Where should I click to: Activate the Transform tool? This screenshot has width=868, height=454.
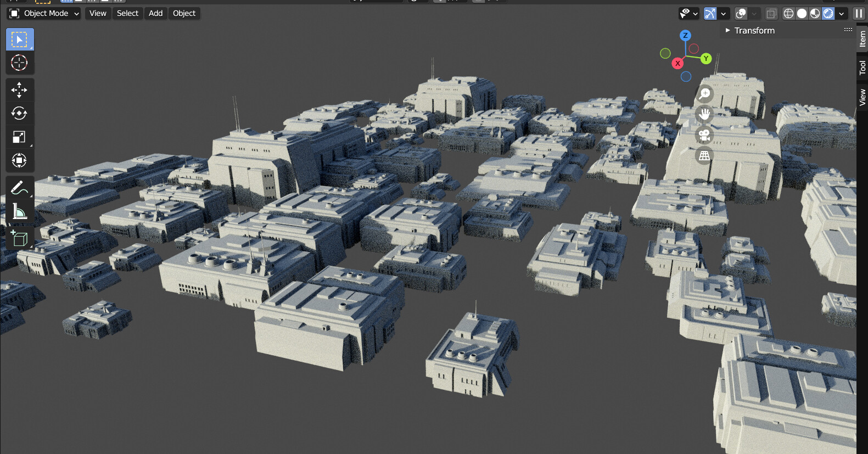click(20, 160)
